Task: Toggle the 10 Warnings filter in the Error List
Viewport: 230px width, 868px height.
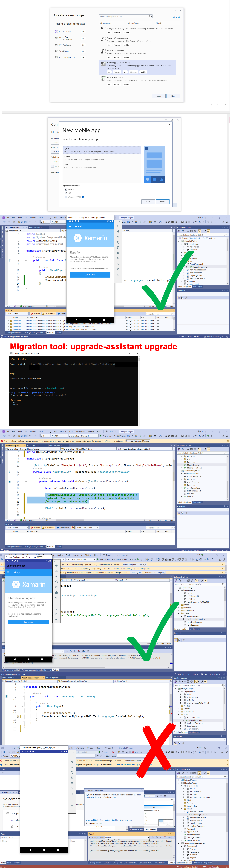Action: tap(49, 314)
